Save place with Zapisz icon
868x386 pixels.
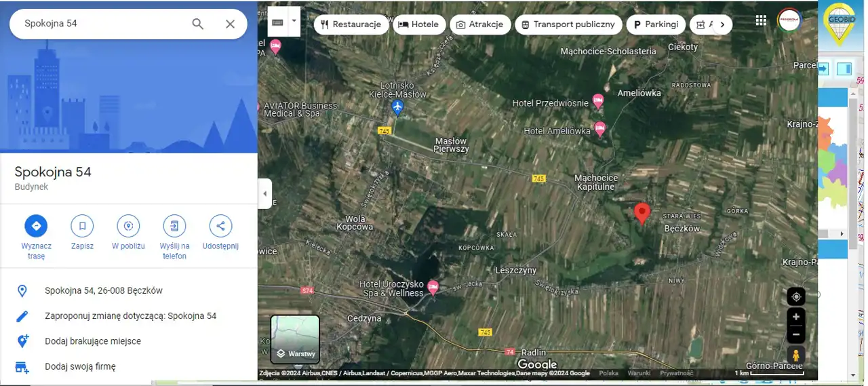click(x=82, y=226)
